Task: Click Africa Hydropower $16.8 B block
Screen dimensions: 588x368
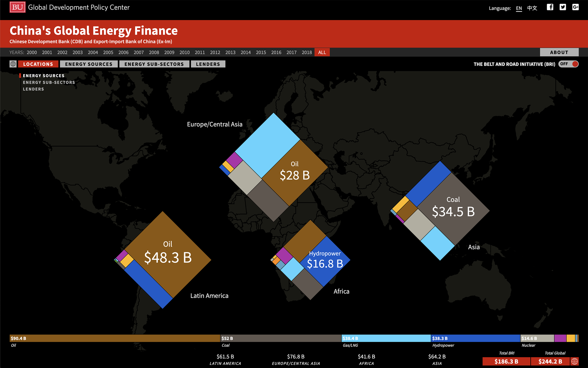Action: [325, 261]
